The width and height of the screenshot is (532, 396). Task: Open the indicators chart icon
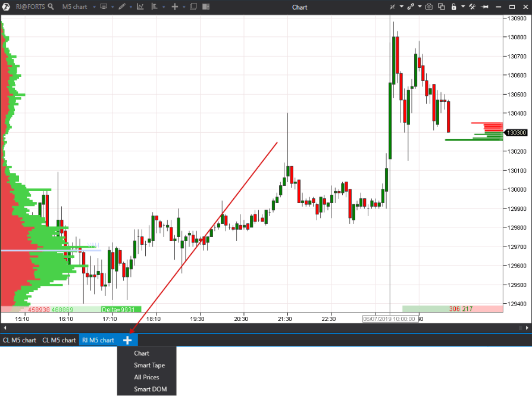click(140, 7)
